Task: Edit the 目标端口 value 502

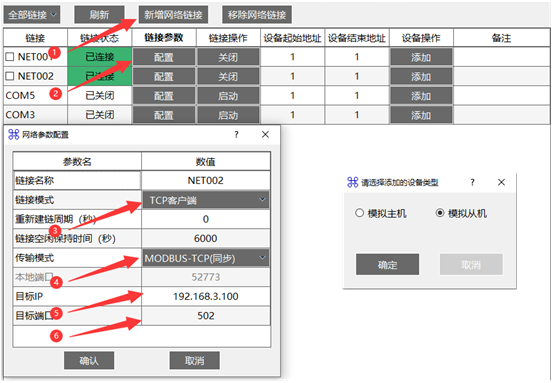Action: pyautogui.click(x=206, y=316)
